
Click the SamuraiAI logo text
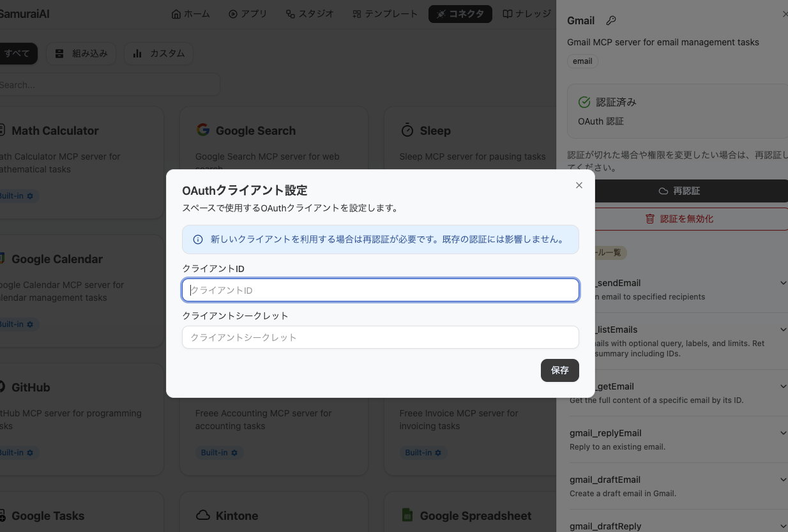coord(26,14)
